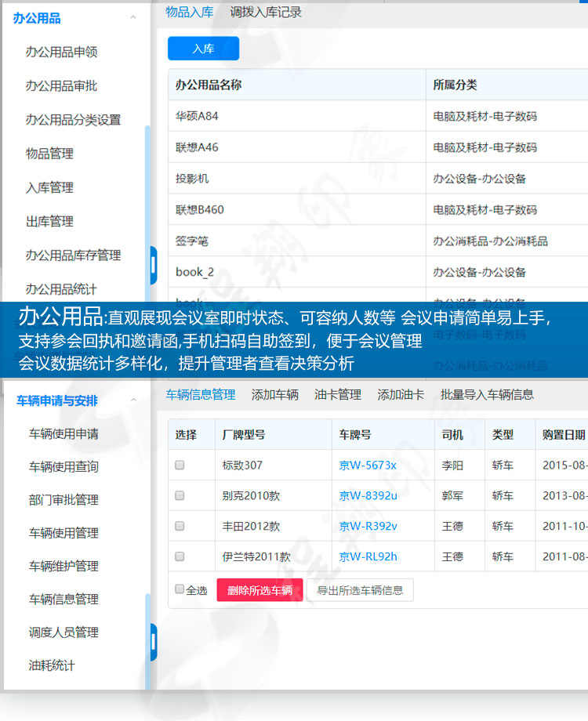
Task: Open 办公用品统计 in sidebar
Action: pos(61,289)
